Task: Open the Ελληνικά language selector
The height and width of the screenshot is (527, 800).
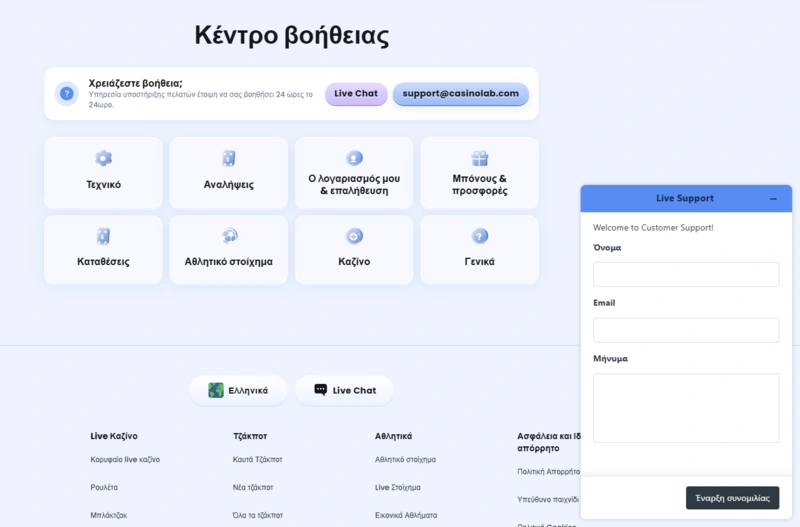Action: 238,390
